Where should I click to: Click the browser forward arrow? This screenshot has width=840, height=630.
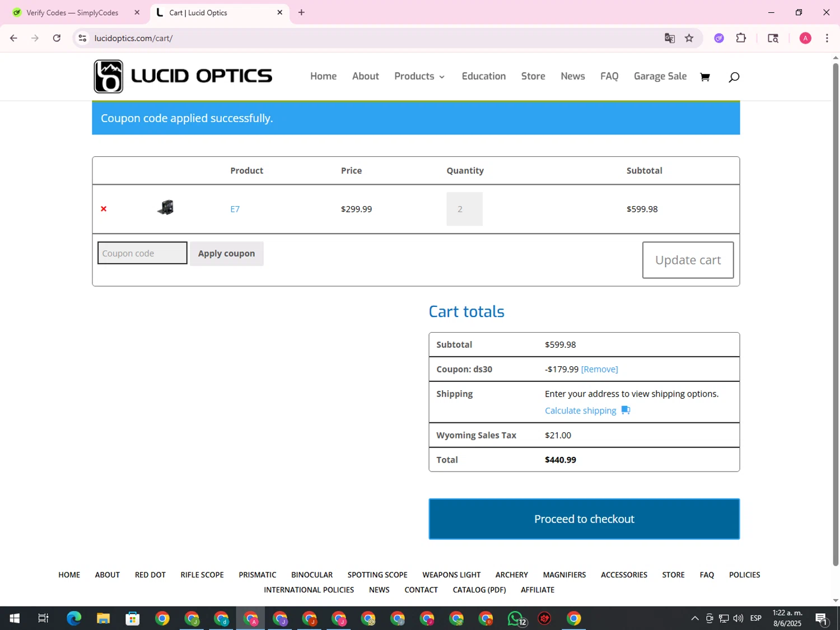35,38
